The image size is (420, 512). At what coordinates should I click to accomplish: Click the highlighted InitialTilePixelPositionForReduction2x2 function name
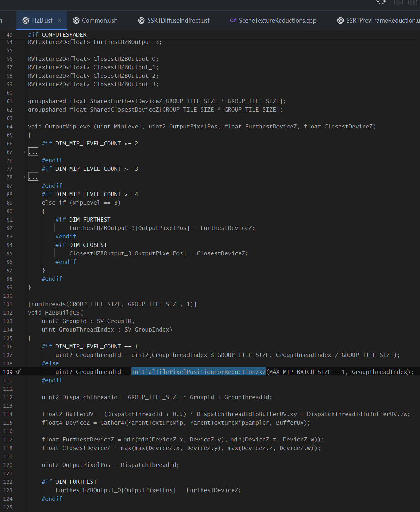pos(198,372)
